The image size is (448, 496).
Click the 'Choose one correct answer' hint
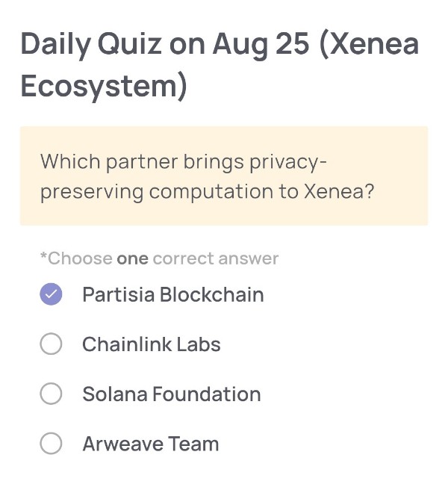point(159,259)
